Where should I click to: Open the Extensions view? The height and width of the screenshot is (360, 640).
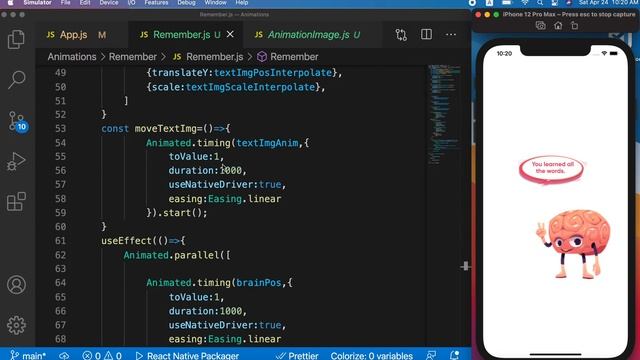(x=16, y=202)
